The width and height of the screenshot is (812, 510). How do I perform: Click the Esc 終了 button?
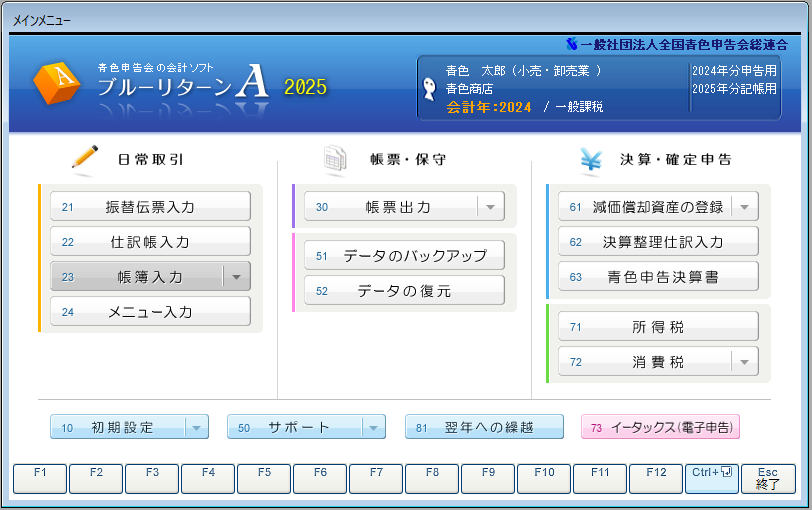tap(768, 478)
